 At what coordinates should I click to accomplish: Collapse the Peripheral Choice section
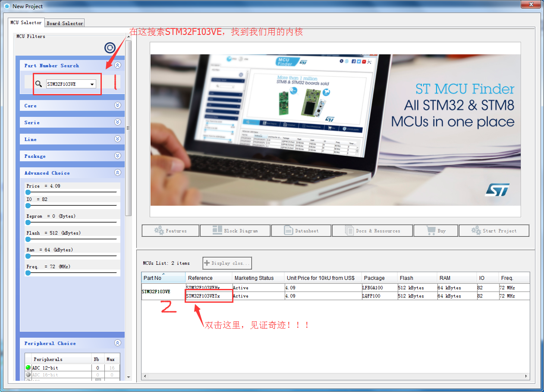(x=118, y=343)
